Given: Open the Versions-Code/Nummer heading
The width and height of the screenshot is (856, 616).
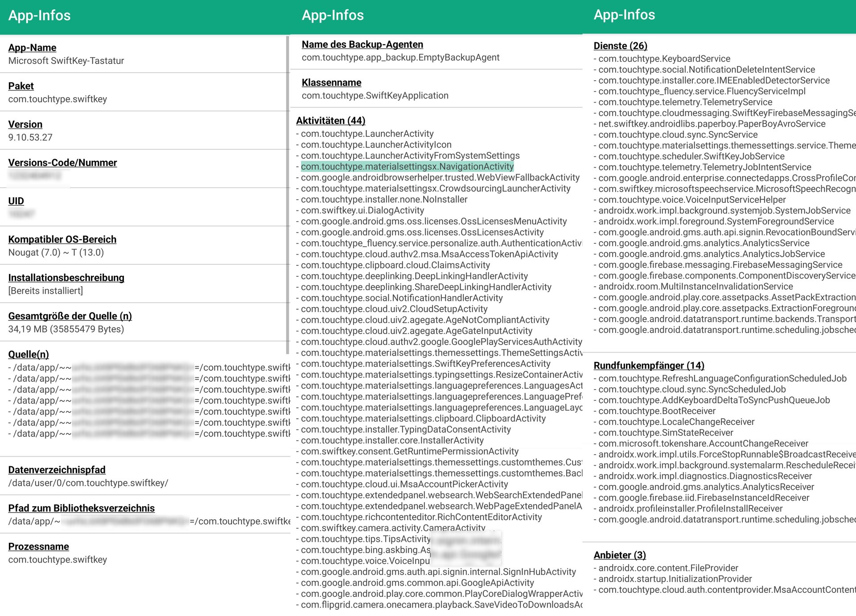Looking at the screenshot, I should (x=62, y=163).
